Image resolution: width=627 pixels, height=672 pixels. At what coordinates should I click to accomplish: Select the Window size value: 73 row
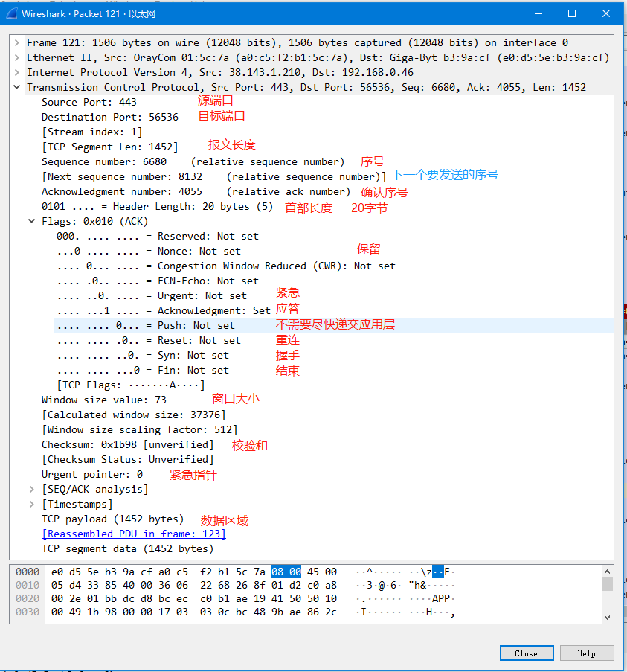pos(112,400)
